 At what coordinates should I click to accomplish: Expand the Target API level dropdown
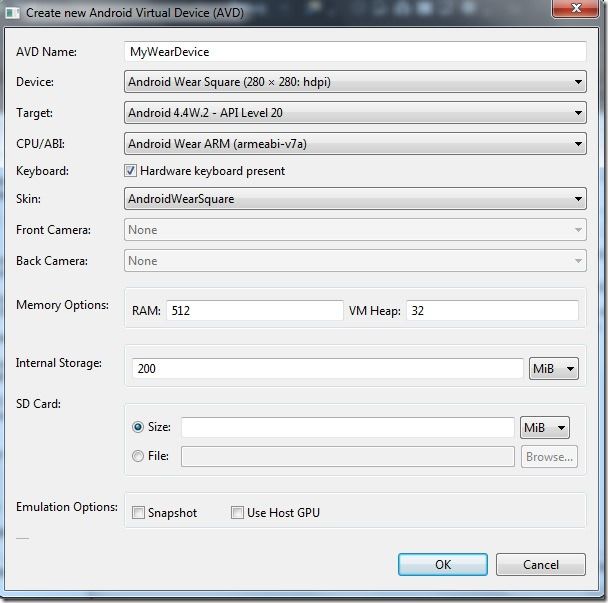[x=355, y=113]
